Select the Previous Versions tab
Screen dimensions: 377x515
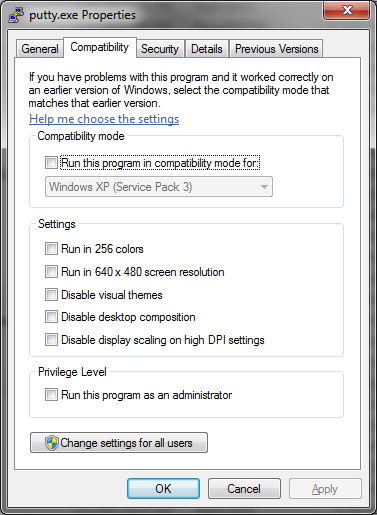pos(276,49)
